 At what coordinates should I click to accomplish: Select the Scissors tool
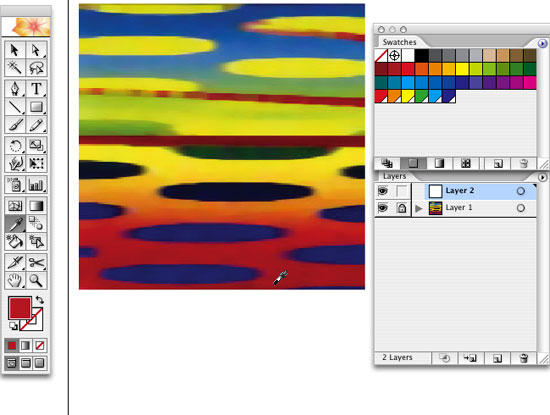click(36, 262)
